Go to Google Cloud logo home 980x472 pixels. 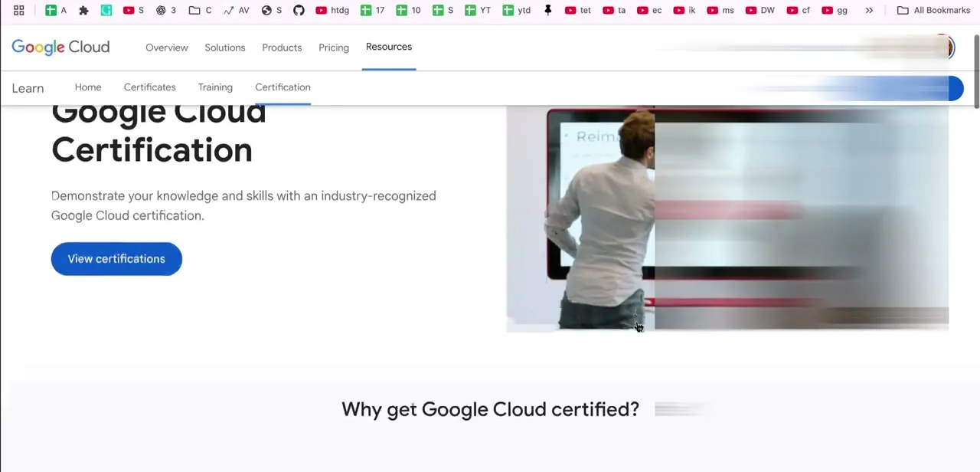pyautogui.click(x=60, y=48)
